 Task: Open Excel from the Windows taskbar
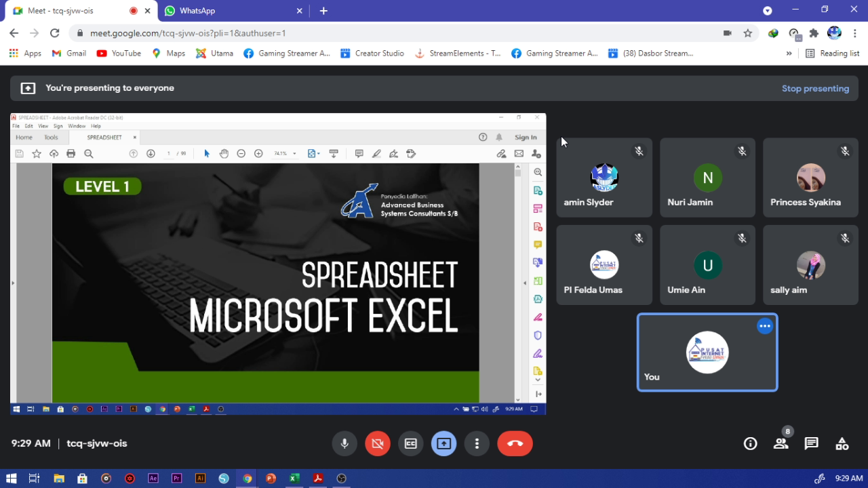[294, 479]
